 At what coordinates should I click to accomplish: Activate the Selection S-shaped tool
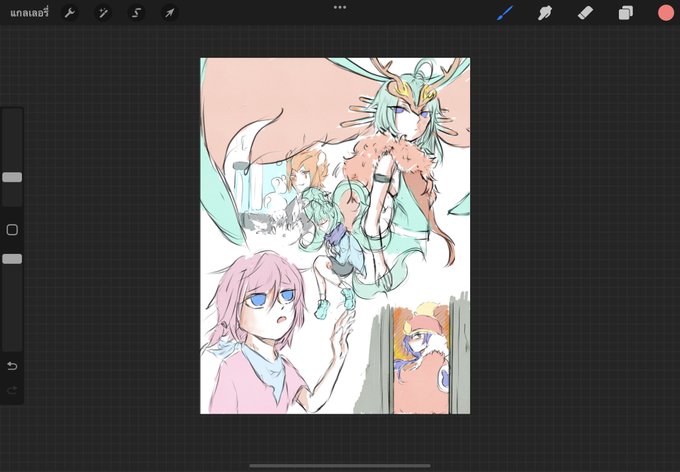click(x=136, y=13)
